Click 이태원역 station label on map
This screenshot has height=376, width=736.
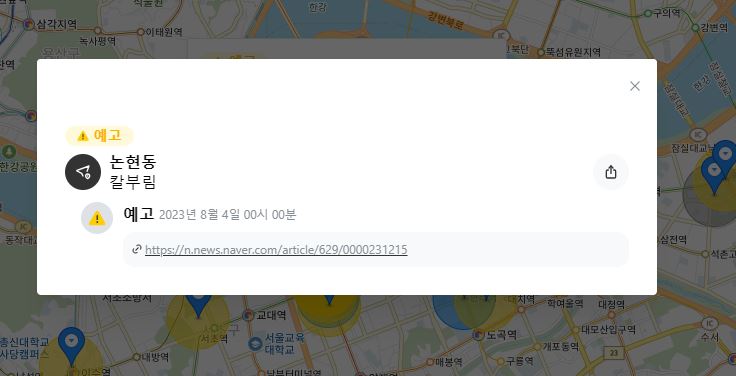click(x=163, y=32)
